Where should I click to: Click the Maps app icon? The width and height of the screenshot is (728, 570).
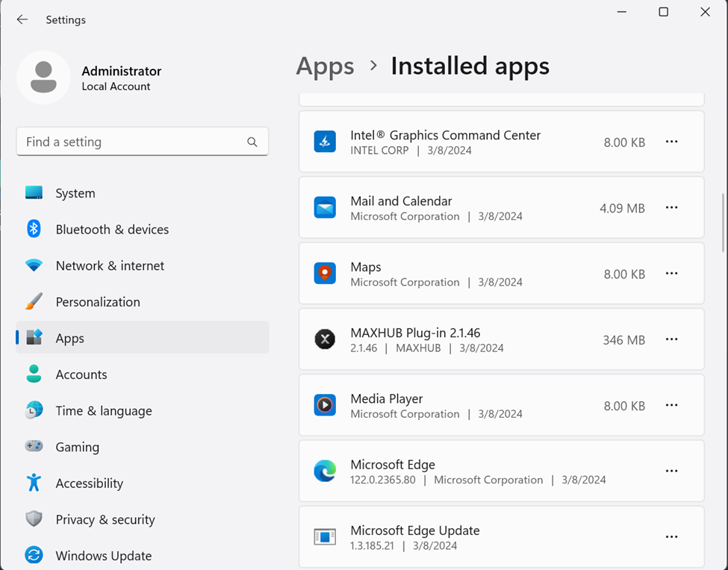325,274
